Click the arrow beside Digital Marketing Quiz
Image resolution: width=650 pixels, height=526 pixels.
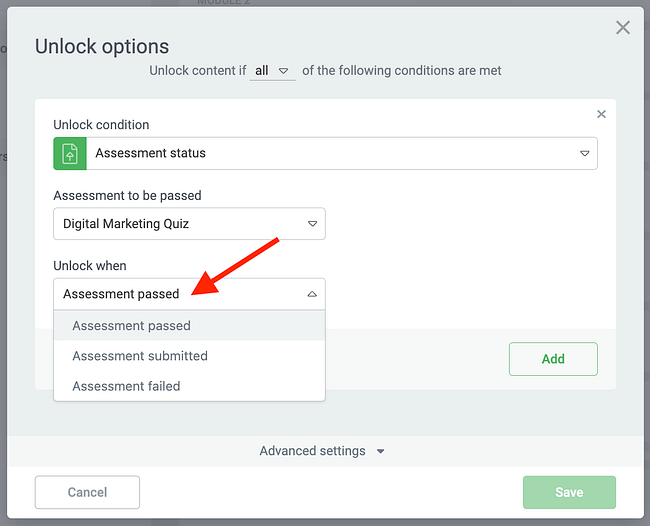(312, 224)
